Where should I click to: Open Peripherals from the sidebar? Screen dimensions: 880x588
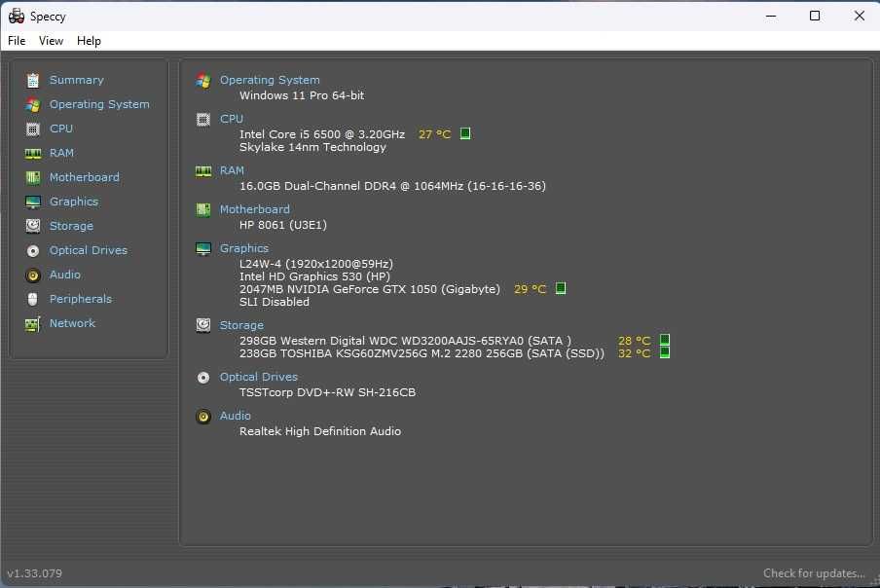pos(80,299)
